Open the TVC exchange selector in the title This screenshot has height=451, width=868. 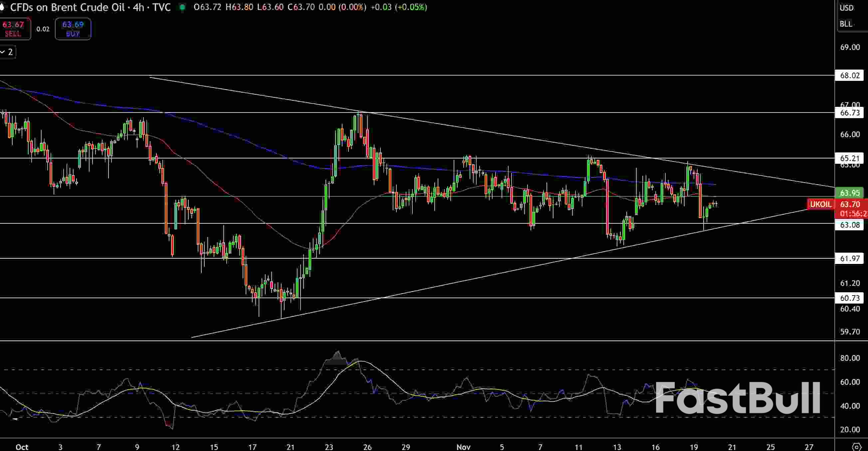pyautogui.click(x=161, y=7)
